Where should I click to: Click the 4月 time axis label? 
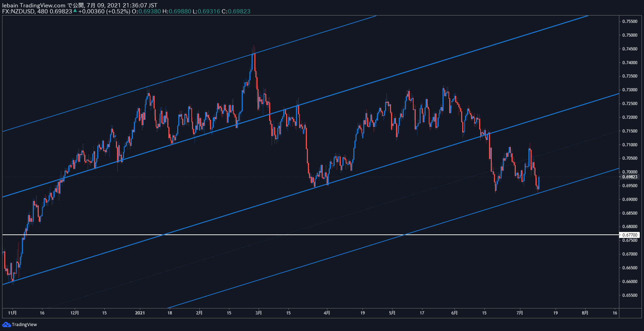327,313
